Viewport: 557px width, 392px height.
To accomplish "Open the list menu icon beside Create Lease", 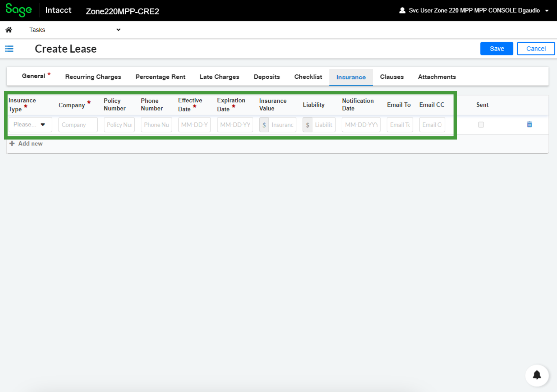I will (9, 48).
